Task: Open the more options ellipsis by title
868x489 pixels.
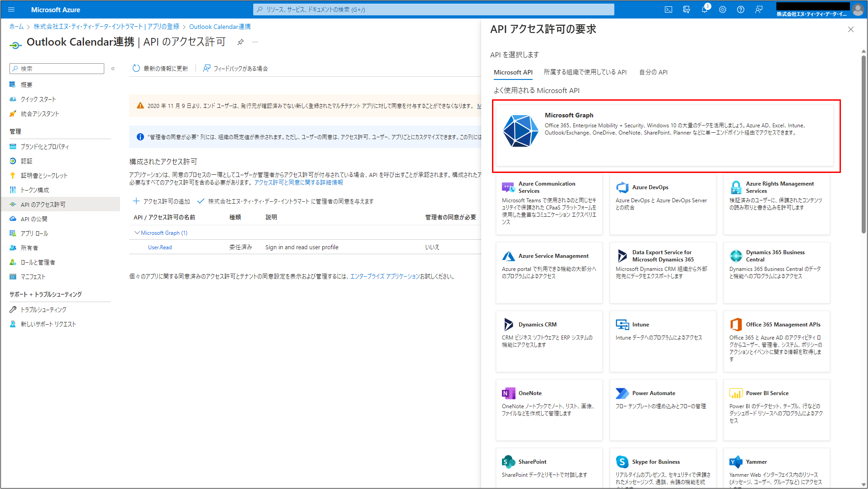Action: coord(255,42)
